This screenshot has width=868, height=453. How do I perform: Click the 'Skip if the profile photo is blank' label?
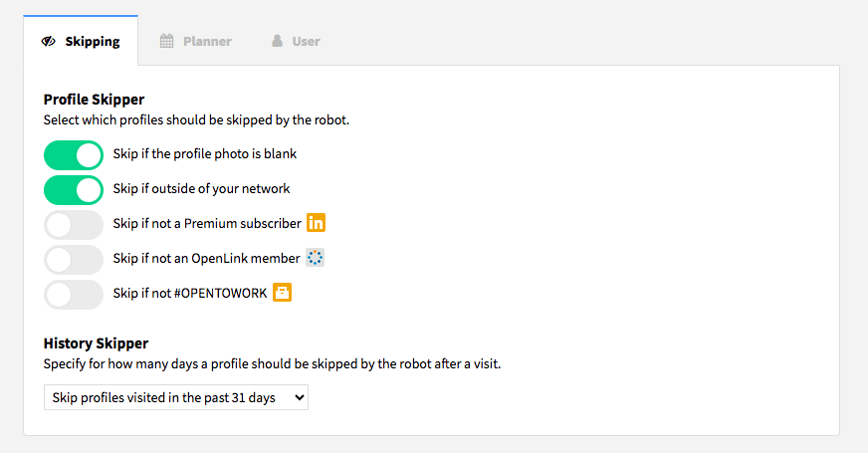(x=205, y=154)
